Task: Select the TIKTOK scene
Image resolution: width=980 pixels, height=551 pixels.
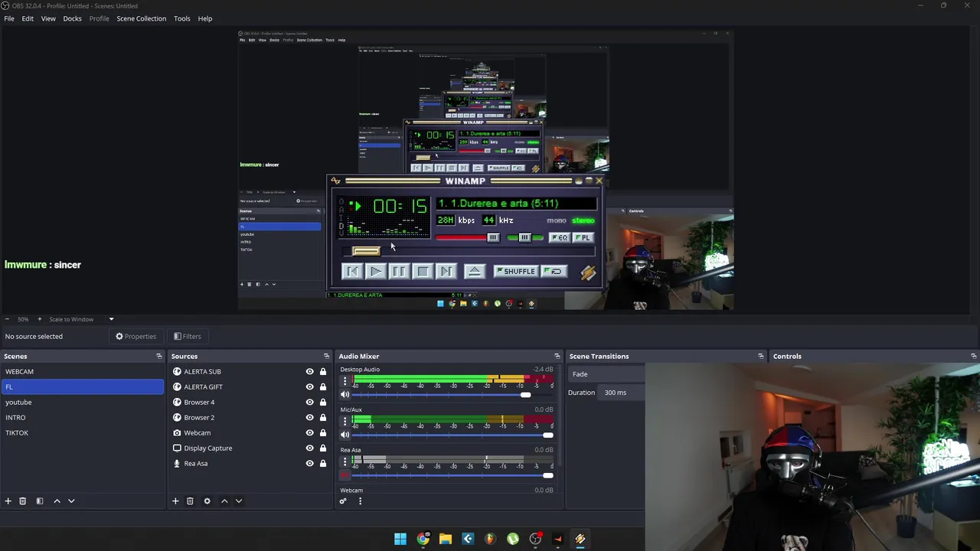Action: click(x=82, y=432)
